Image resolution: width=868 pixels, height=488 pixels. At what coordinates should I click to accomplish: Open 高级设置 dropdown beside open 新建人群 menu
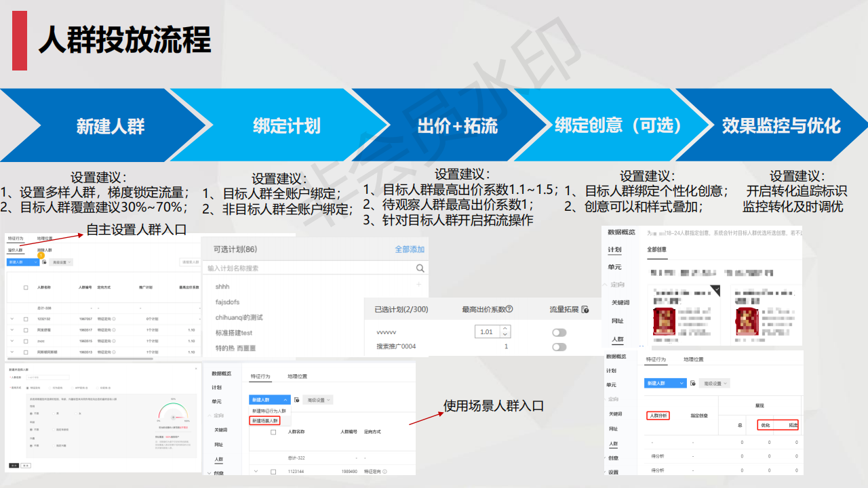point(318,400)
